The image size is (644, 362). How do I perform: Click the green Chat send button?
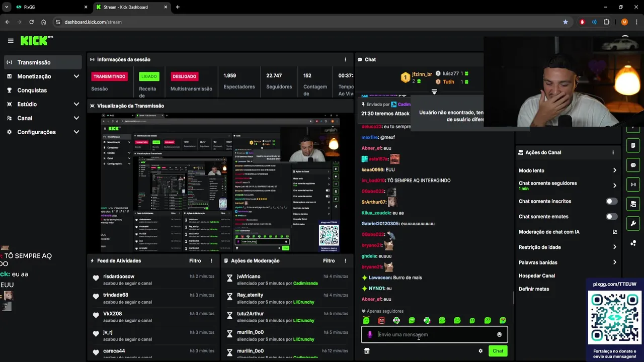point(498,351)
